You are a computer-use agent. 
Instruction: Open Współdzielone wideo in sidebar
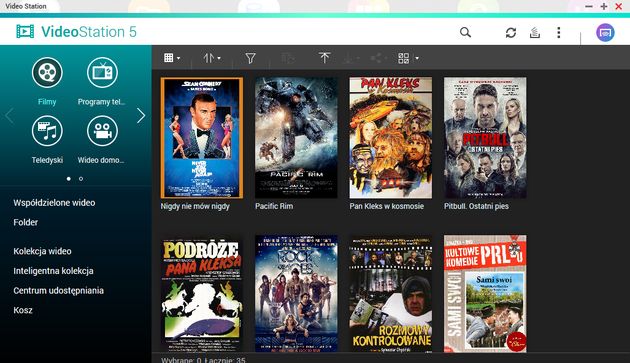tap(54, 203)
